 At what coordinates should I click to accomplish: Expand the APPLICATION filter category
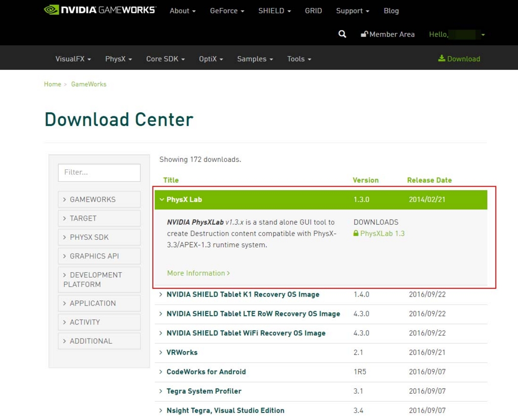coord(99,303)
